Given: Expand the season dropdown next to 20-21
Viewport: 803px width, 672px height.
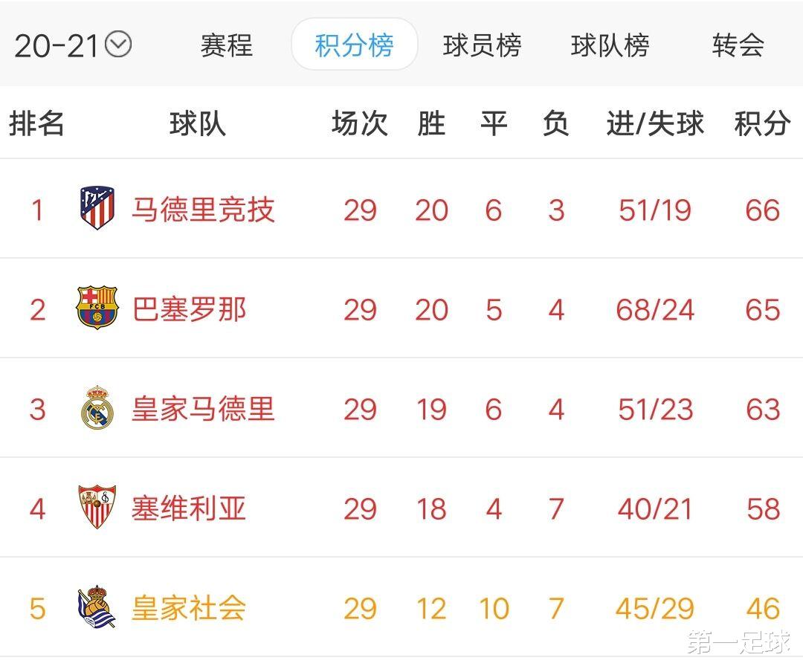Looking at the screenshot, I should (x=119, y=45).
